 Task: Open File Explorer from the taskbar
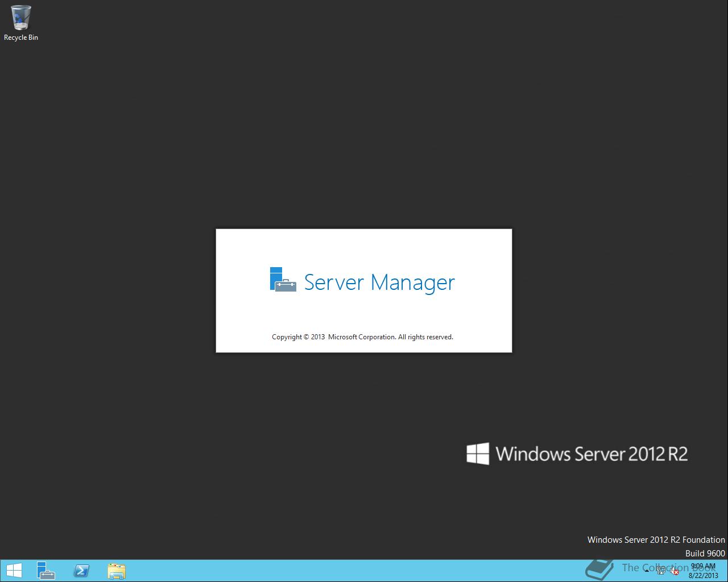(x=116, y=571)
